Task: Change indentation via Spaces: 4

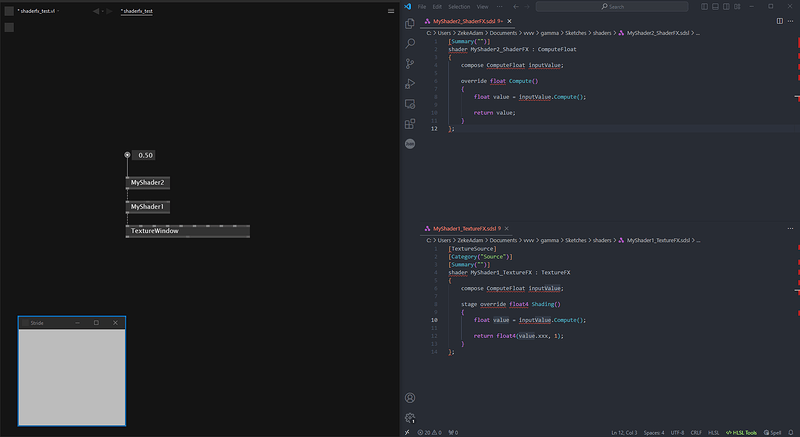Action: pyautogui.click(x=654, y=432)
